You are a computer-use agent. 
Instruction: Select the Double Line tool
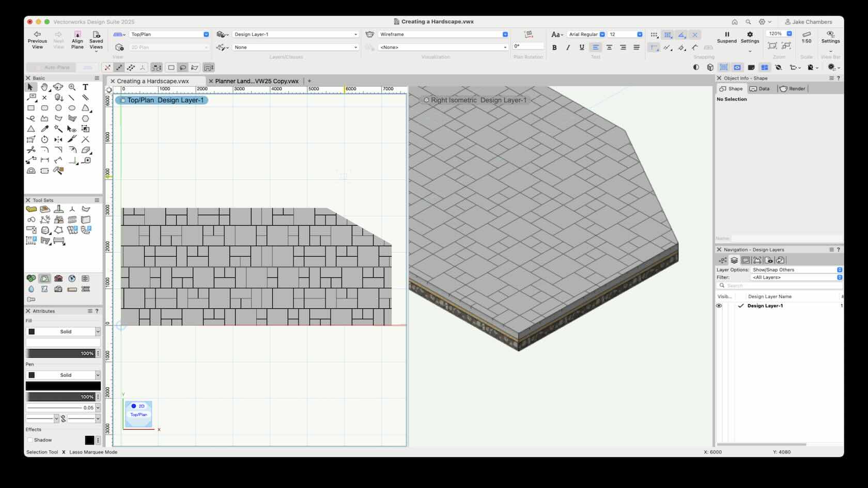click(86, 98)
